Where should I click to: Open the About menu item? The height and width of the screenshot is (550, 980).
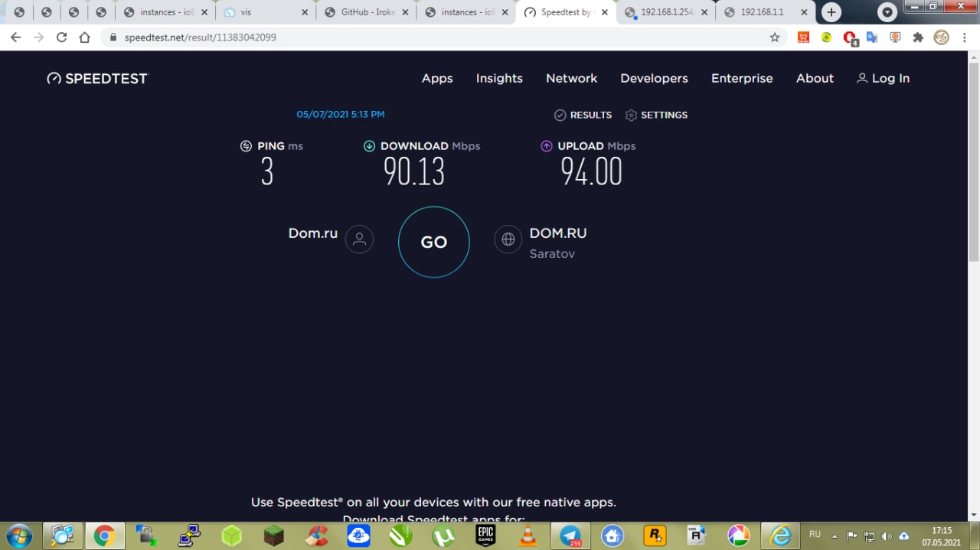pyautogui.click(x=815, y=78)
